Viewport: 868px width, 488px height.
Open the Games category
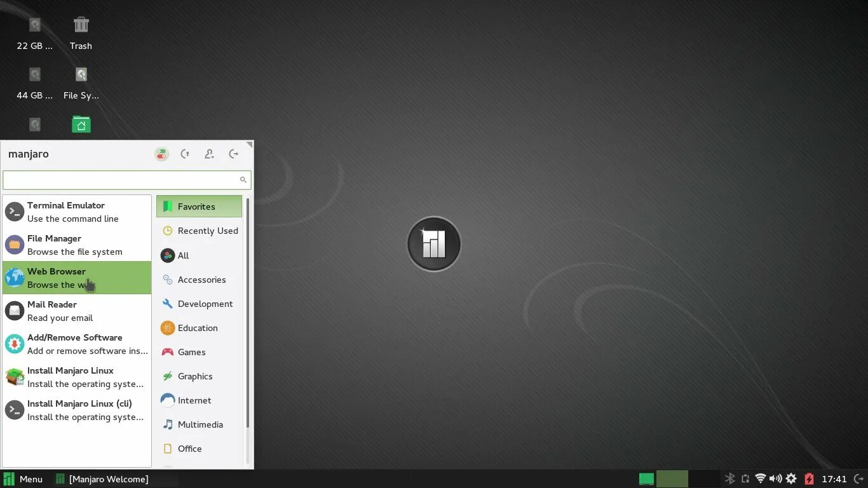(199, 352)
